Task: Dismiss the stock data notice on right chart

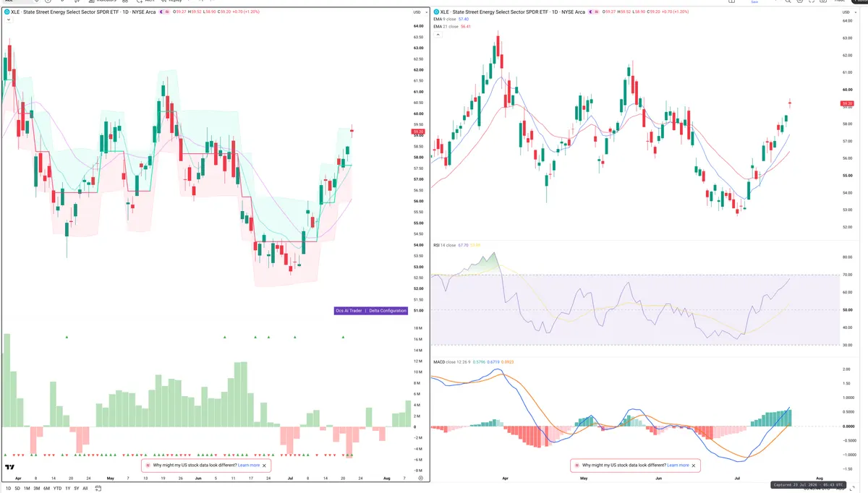Action: click(x=694, y=466)
